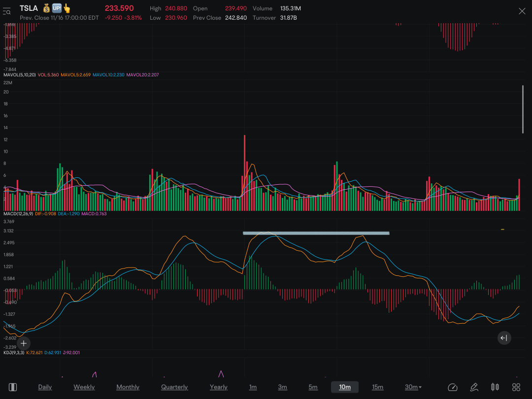Click the Open value 239.490
532x399 pixels.
236,8
